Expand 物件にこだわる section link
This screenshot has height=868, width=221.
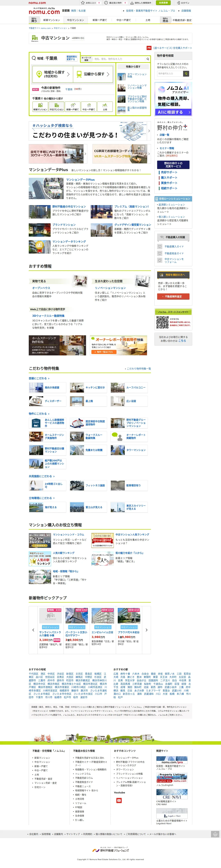[x=39, y=414]
